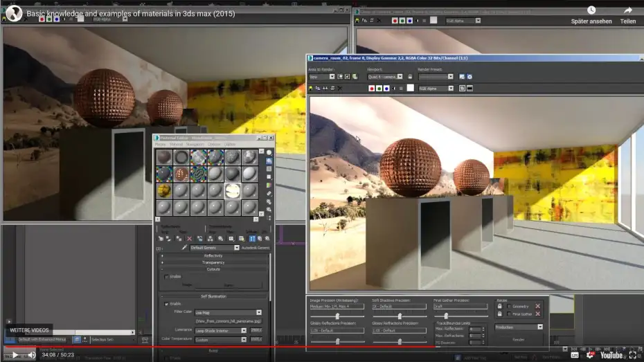Open Utilities menu in Material Editor
The width and height of the screenshot is (644, 362).
[x=230, y=145]
